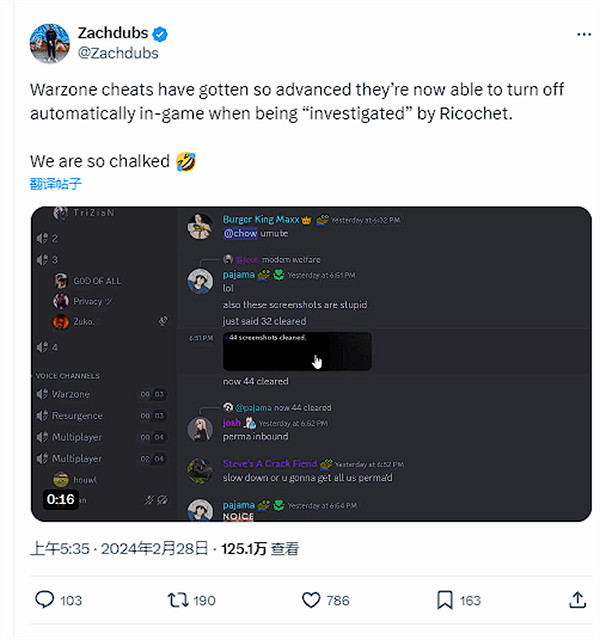
Task: Click the blue verified badge
Action: tap(160, 34)
